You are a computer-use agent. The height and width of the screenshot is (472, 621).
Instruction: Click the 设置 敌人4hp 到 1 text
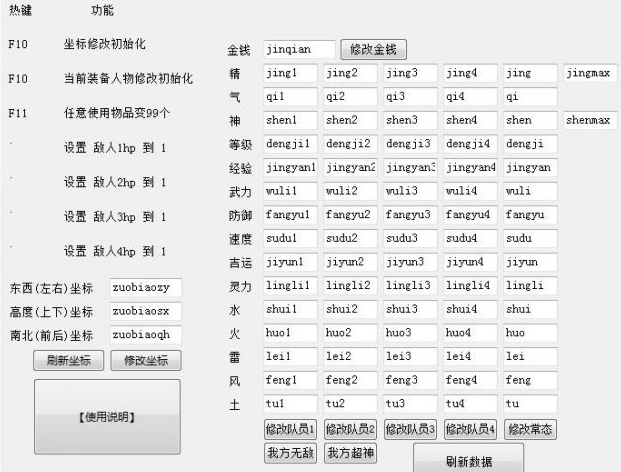(x=115, y=251)
